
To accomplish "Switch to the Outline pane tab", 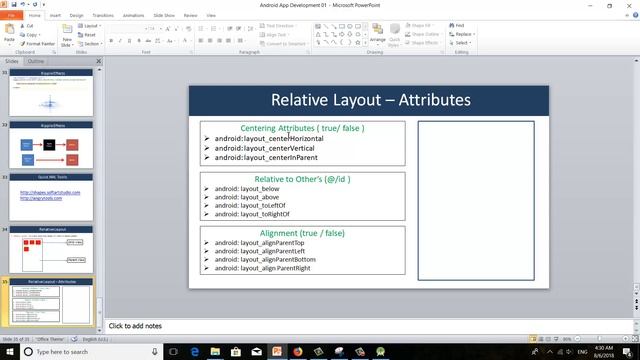I will (x=36, y=61).
